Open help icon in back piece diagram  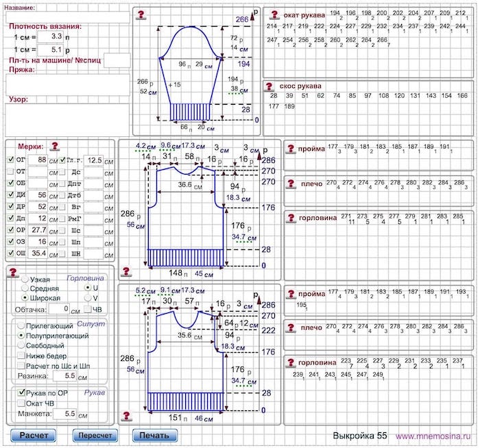click(126, 271)
